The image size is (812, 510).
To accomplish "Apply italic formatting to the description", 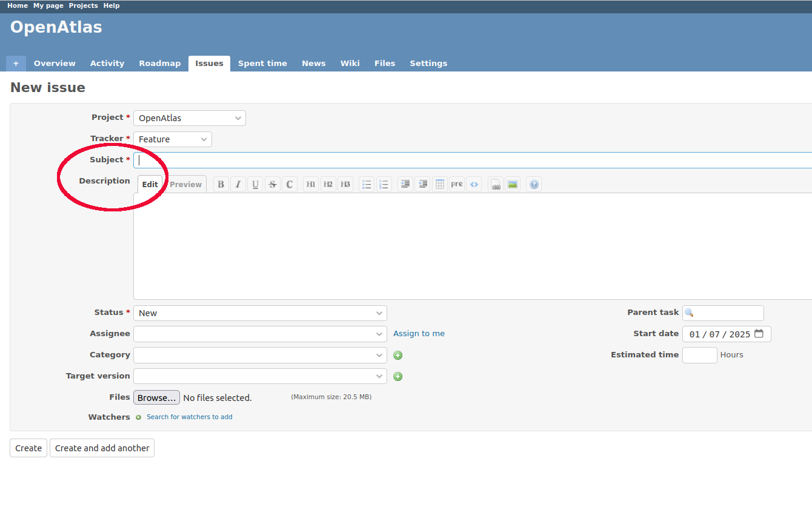I will (x=238, y=184).
